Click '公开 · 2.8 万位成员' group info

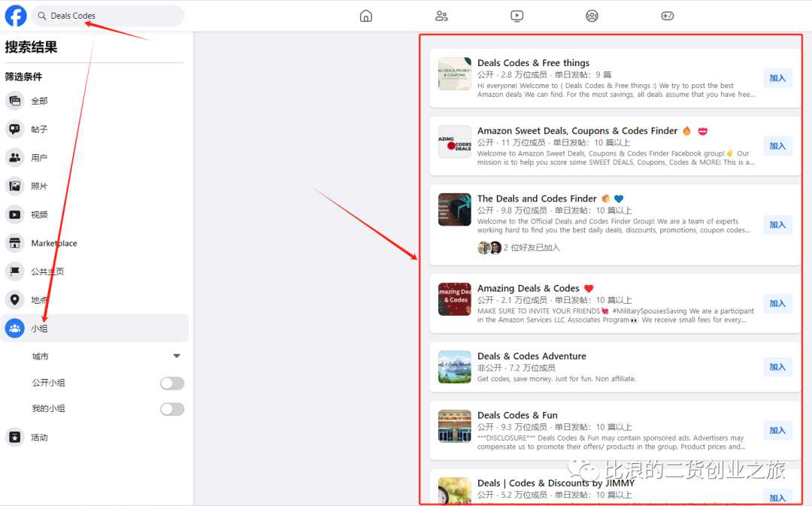pyautogui.click(x=511, y=74)
